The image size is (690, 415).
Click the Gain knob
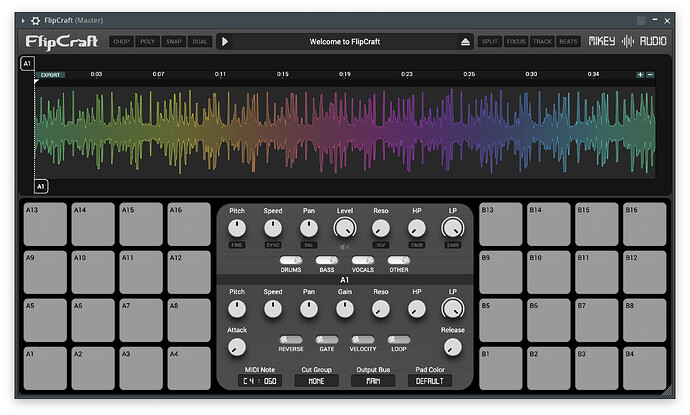345,309
